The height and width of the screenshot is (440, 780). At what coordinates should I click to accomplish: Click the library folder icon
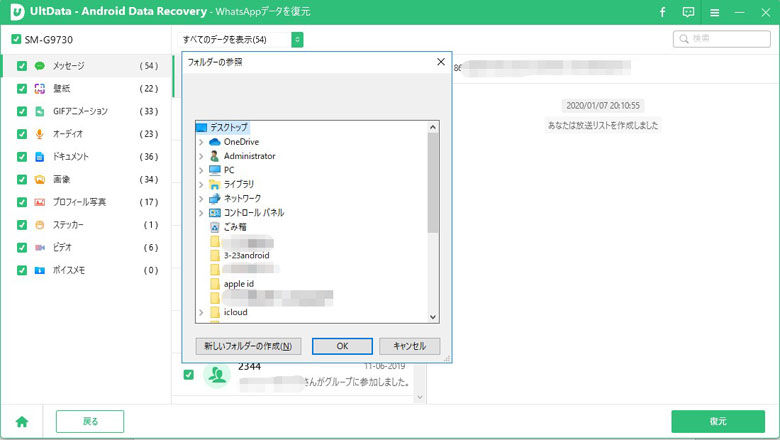214,184
